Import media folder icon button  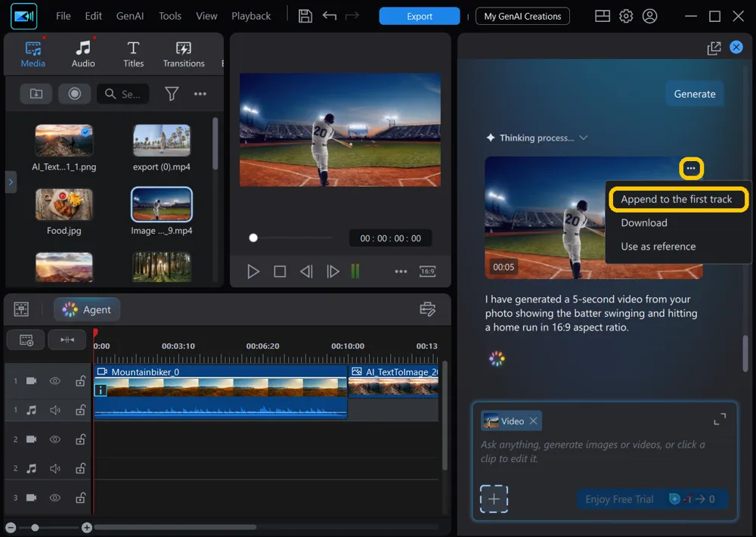tap(36, 94)
